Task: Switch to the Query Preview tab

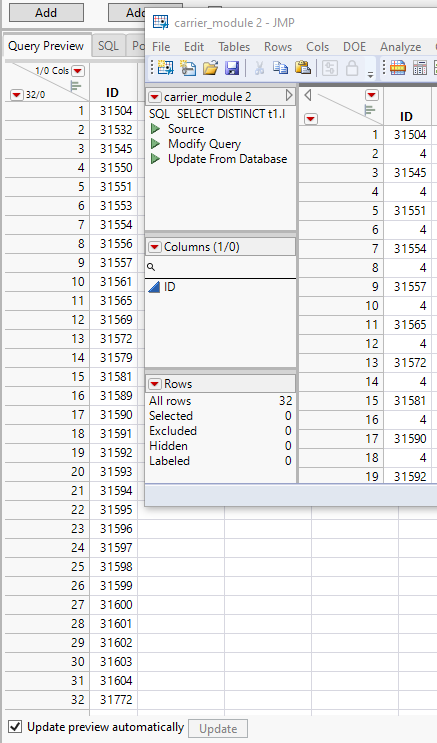Action: pos(46,46)
